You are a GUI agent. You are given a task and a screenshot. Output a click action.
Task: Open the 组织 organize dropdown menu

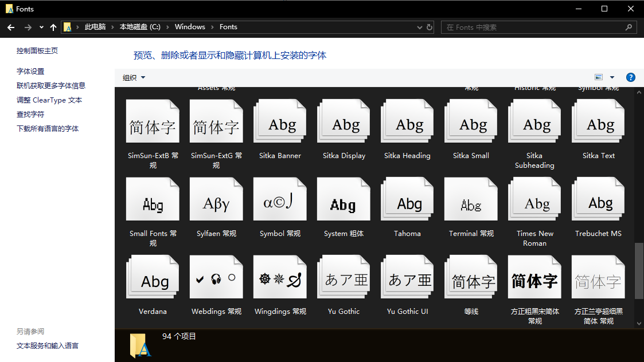click(x=134, y=77)
